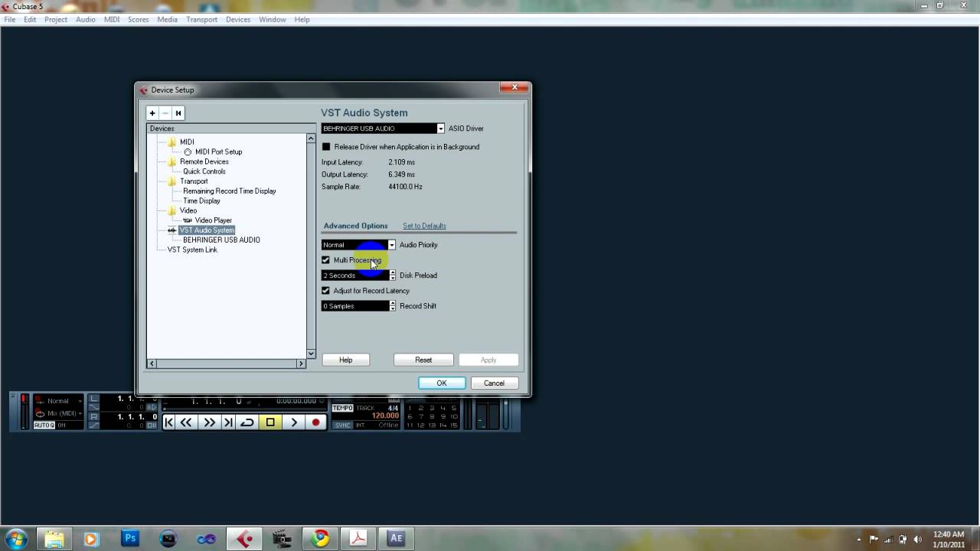Click the Disk Preload stepper arrows

[x=393, y=275]
